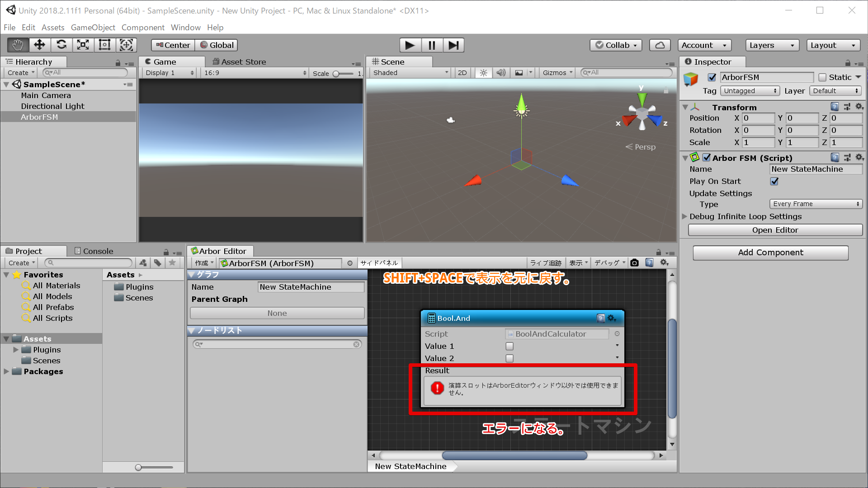Drag the Scale slider in Project panel
This screenshot has width=868, height=488.
[x=139, y=467]
